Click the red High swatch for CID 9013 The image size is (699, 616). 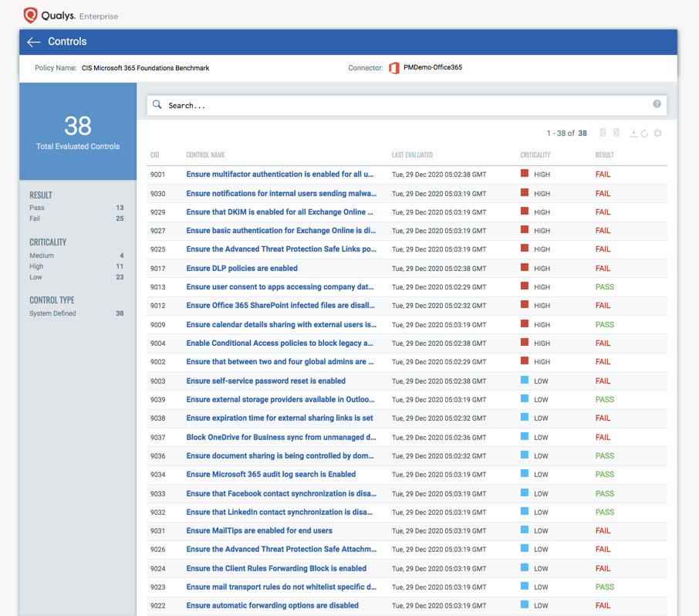(x=525, y=286)
